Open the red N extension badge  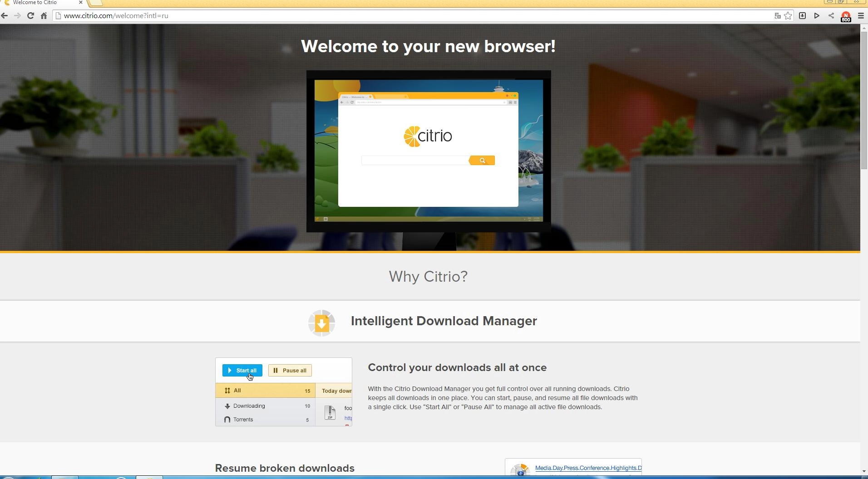tap(846, 16)
